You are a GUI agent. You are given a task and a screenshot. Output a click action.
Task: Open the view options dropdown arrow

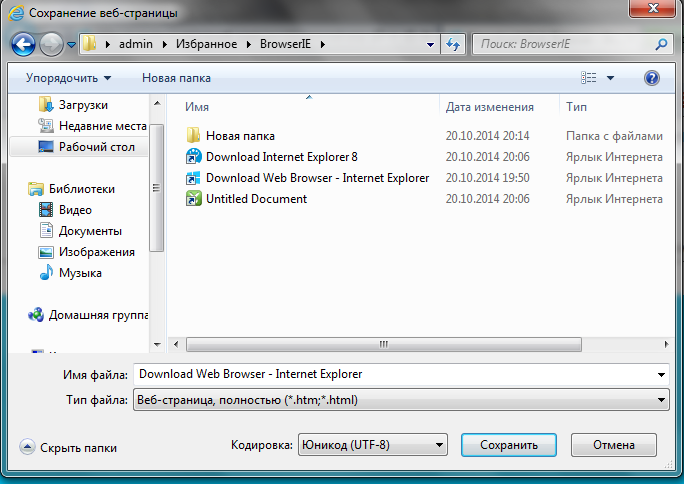(610, 78)
